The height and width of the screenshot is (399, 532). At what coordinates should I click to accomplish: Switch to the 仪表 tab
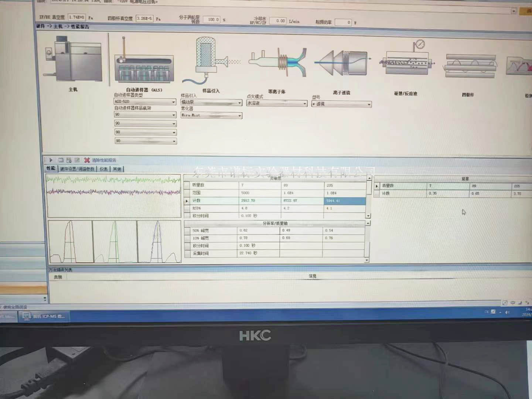[103, 169]
